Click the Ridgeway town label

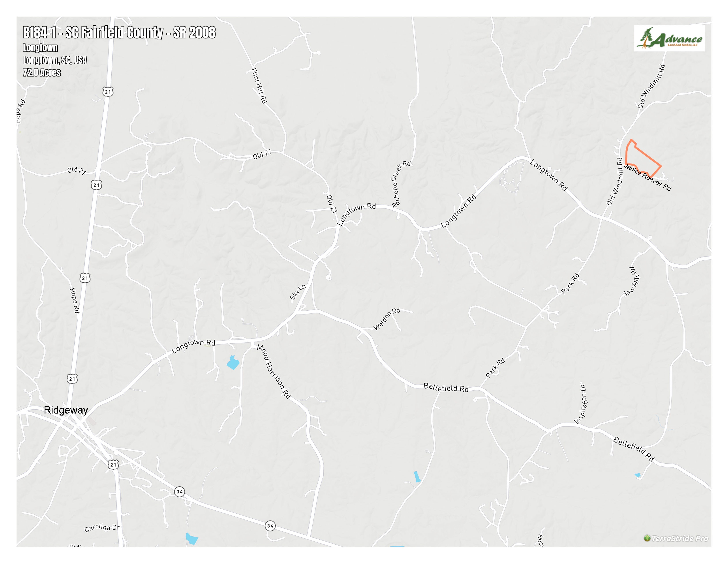click(66, 410)
